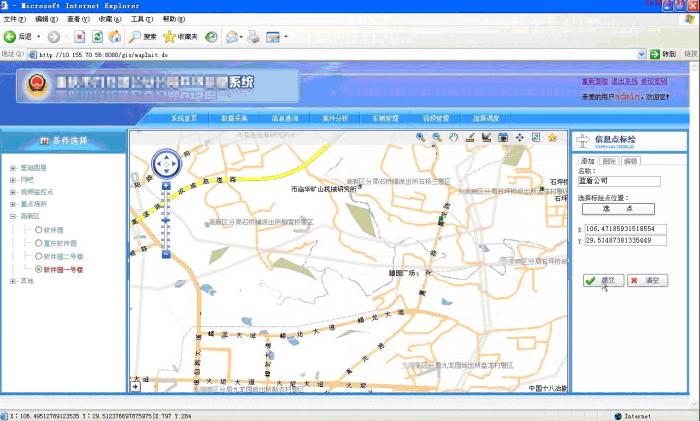Viewport: 700px width, 421px height.
Task: Click the 清空 button with red X
Action: 647,281
